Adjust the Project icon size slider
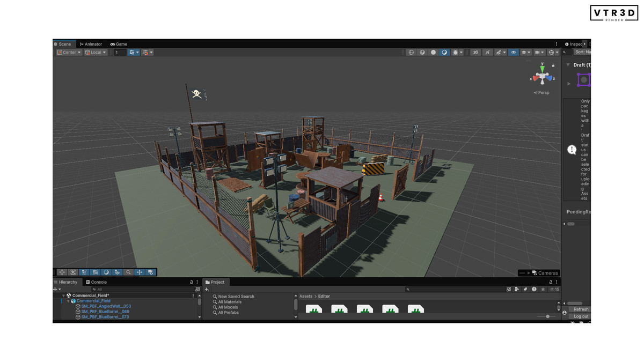This screenshot has width=644, height=362. click(x=547, y=316)
